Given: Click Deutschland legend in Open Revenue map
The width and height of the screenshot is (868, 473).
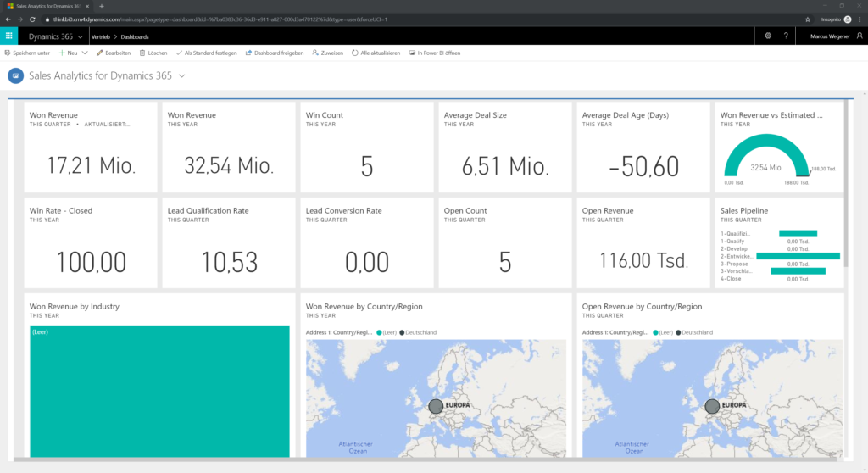Looking at the screenshot, I should tap(694, 333).
